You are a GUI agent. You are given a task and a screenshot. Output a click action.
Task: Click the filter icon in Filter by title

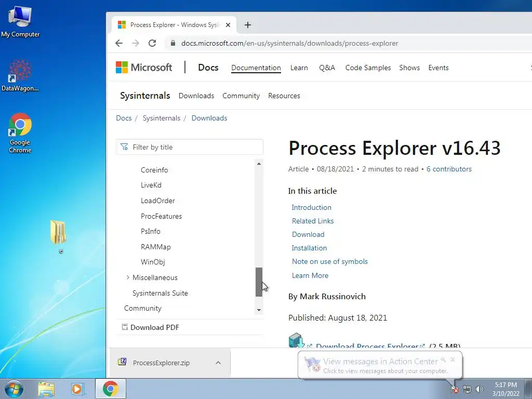[125, 147]
